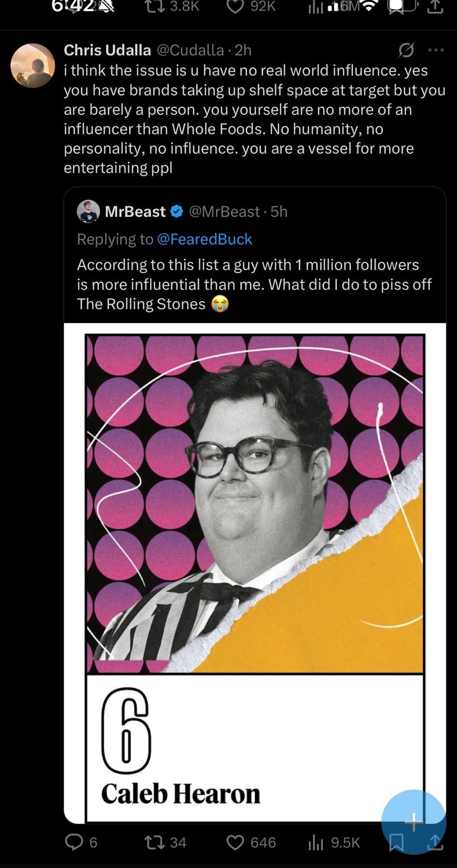The width and height of the screenshot is (457, 868).
Task: Open Grok icon on Chris Udalla's tweet
Action: [x=406, y=50]
